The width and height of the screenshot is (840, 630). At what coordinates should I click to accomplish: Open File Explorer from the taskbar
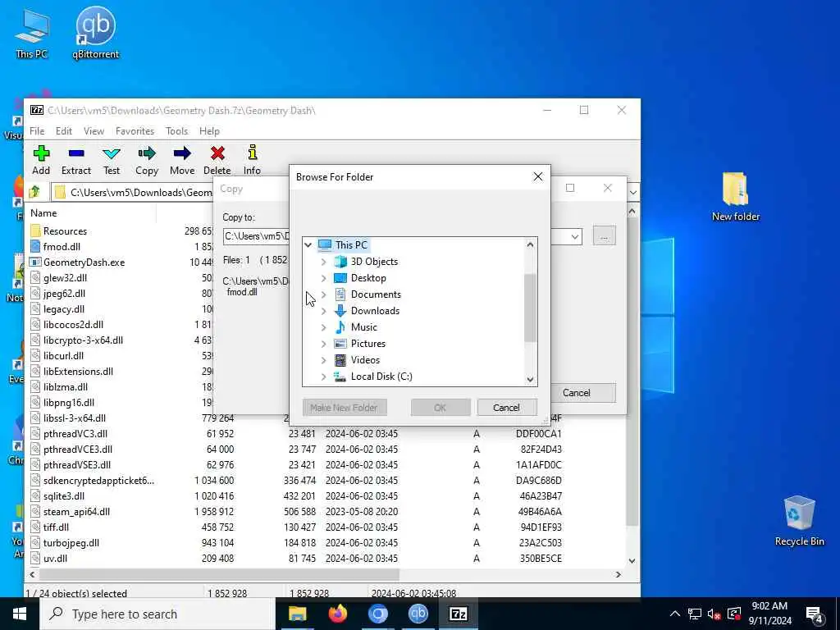(x=297, y=614)
